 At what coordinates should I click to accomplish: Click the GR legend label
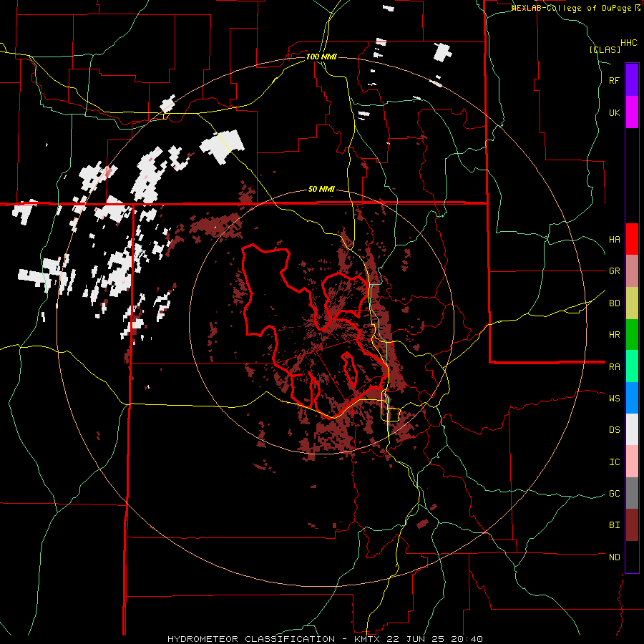(x=615, y=271)
